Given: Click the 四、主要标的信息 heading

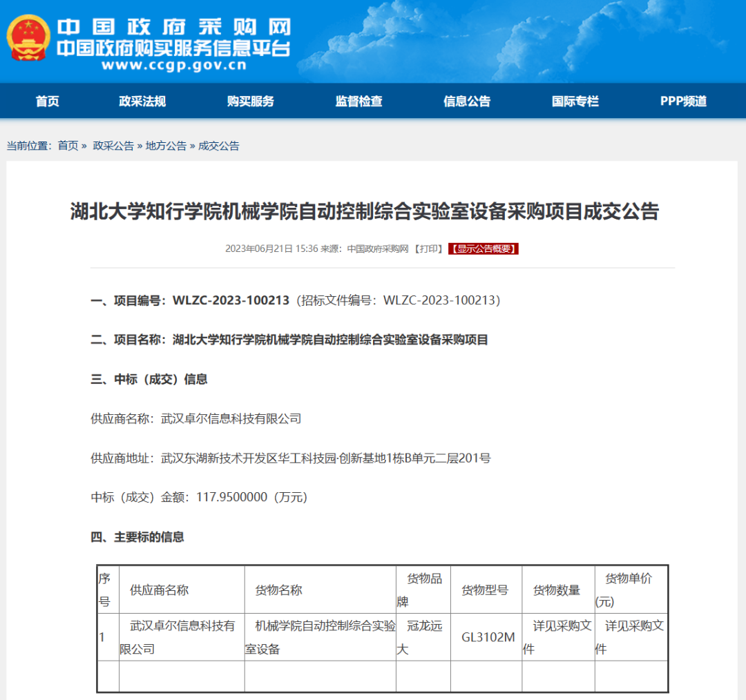Looking at the screenshot, I should 137,537.
